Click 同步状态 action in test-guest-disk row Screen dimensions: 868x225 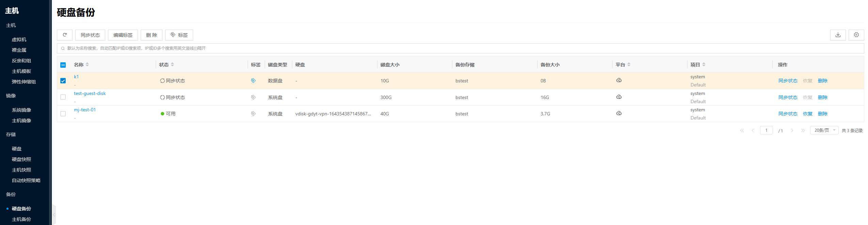pyautogui.click(x=788, y=97)
